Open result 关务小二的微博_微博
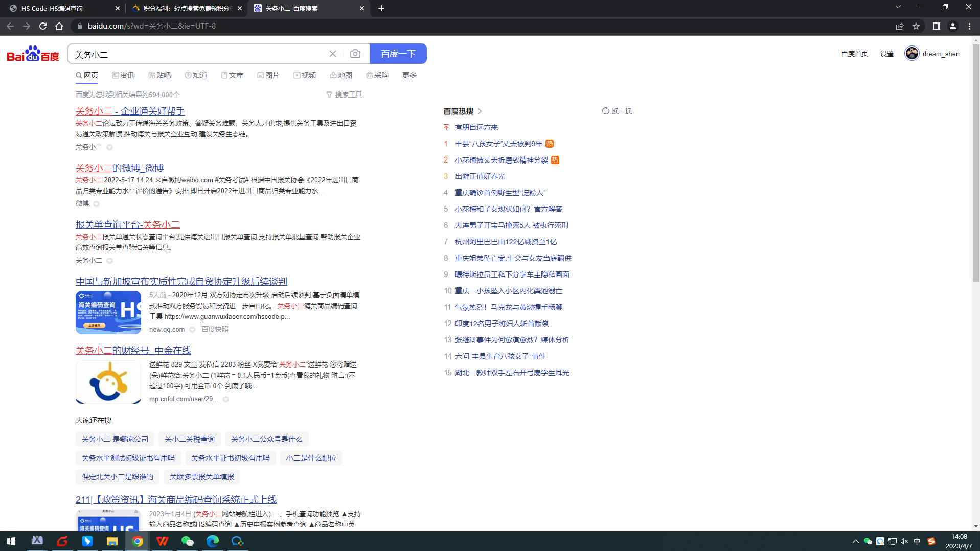The height and width of the screenshot is (551, 980). pyautogui.click(x=120, y=168)
